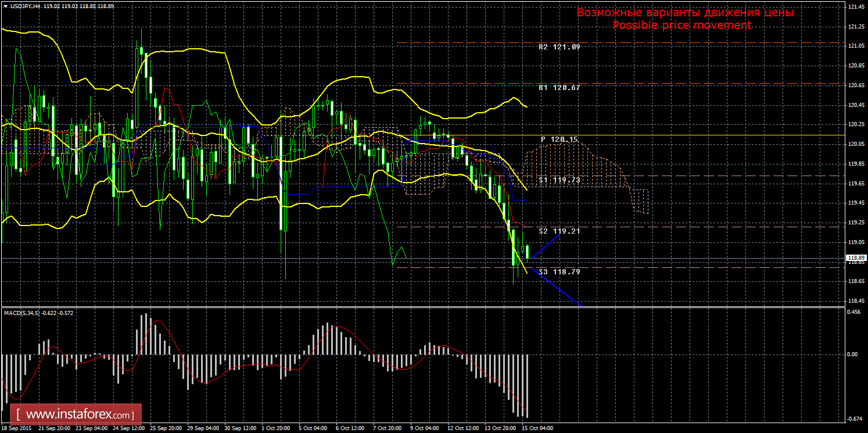Select the R1 120.67 resistance label

tap(559, 88)
